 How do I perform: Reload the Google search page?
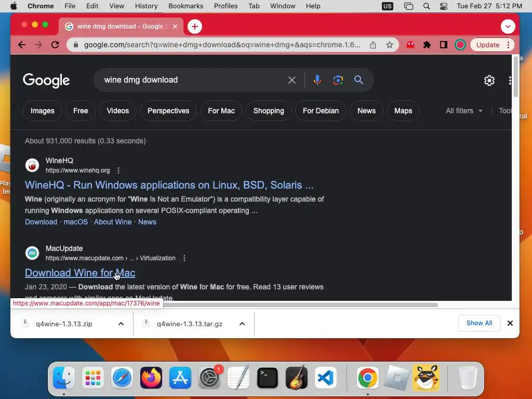[x=55, y=45]
